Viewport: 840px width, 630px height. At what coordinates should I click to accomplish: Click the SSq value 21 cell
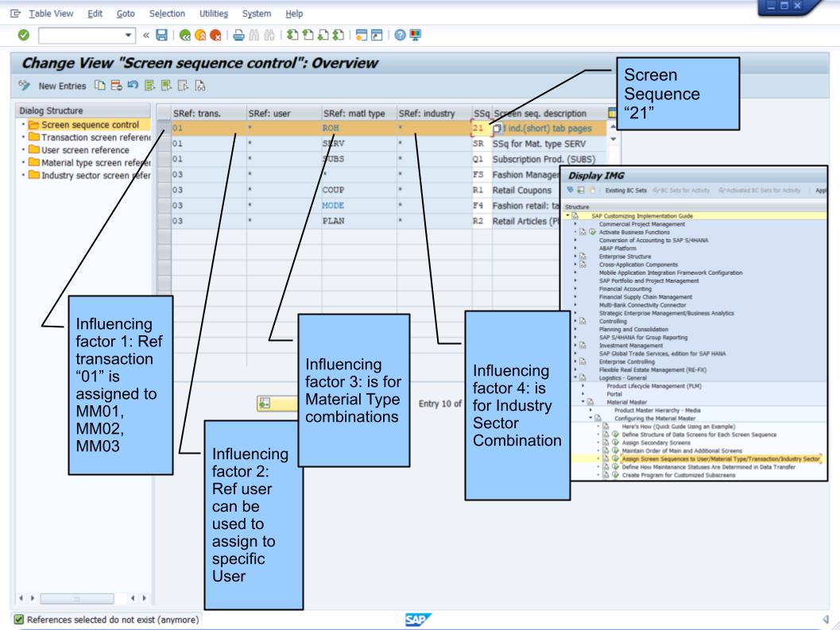coord(481,128)
